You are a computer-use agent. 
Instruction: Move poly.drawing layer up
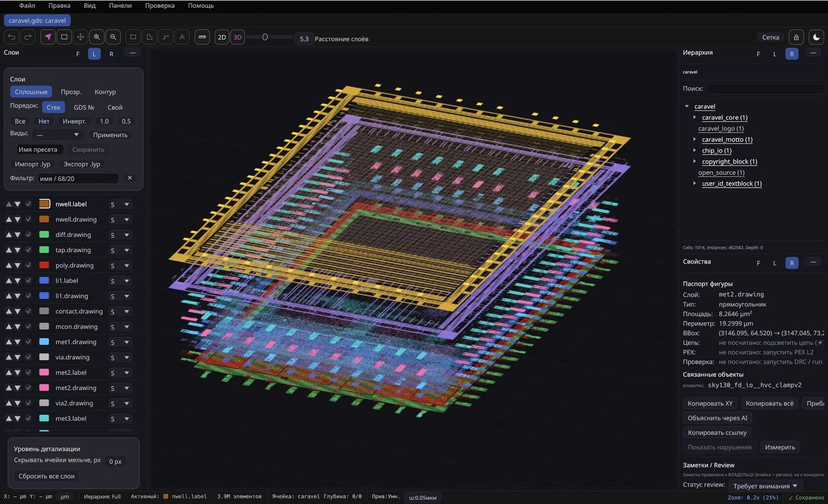tap(8, 266)
